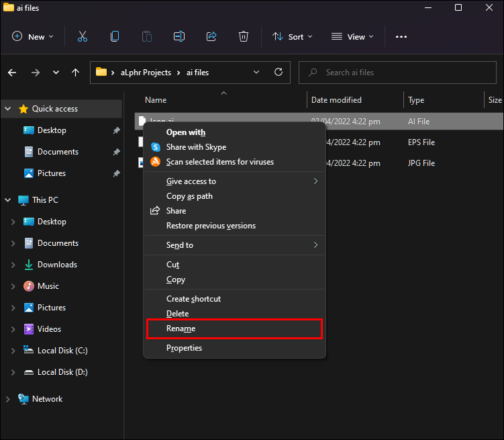Click the Rename icon in toolbar
This screenshot has width=504, height=440.
(179, 37)
